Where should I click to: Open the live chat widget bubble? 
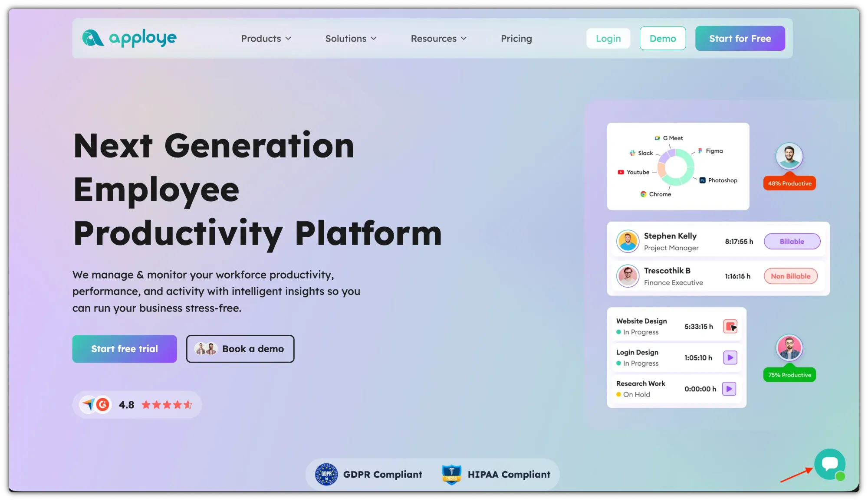[x=829, y=464]
